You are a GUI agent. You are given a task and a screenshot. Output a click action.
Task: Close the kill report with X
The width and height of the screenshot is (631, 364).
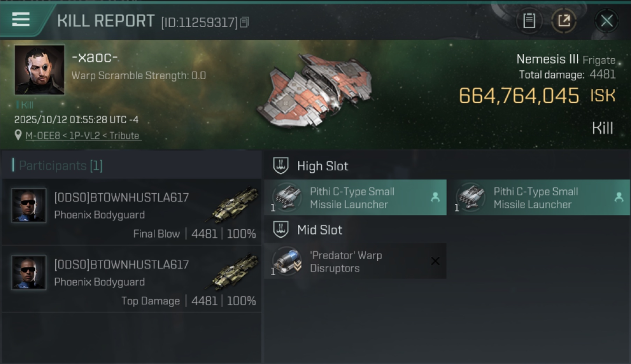[x=607, y=21]
